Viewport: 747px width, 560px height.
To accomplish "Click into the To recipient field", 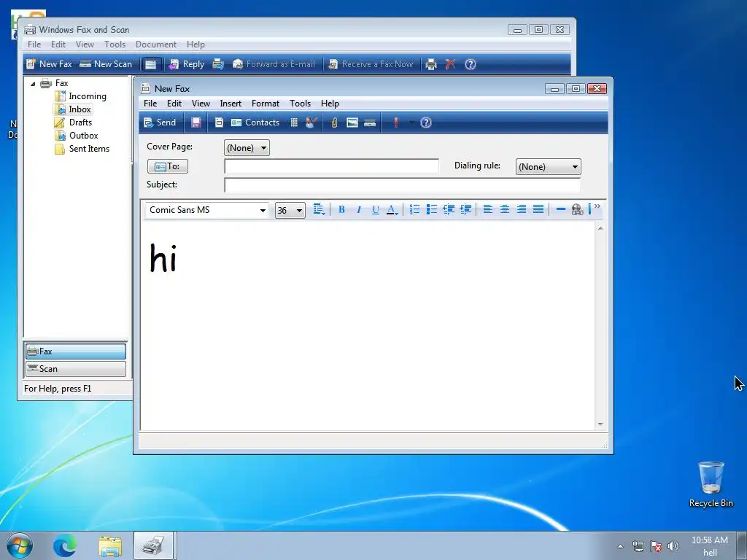I will pos(331,166).
